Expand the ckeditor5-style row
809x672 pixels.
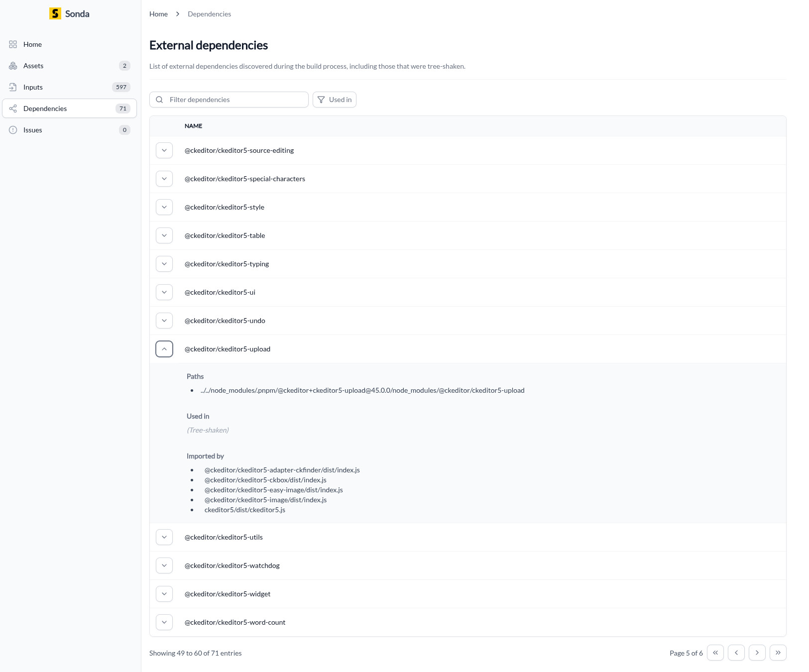[164, 207]
